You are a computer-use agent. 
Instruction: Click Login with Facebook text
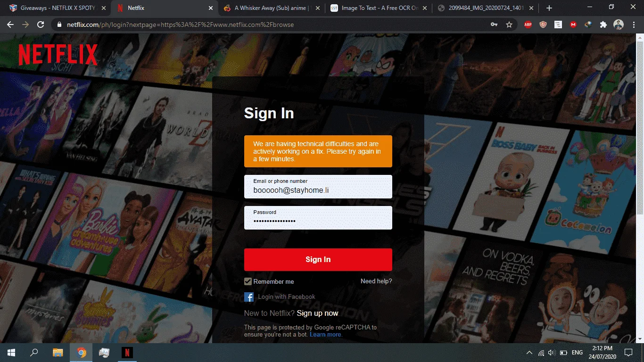pos(287,296)
